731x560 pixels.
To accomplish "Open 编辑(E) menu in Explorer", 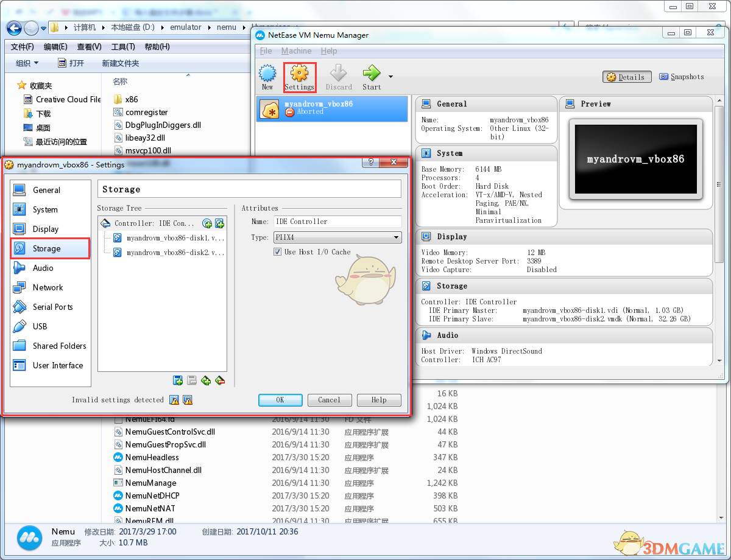I will point(55,47).
